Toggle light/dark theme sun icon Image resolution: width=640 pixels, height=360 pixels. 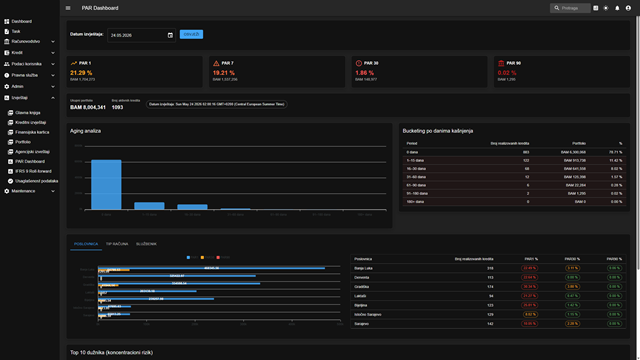[606, 8]
